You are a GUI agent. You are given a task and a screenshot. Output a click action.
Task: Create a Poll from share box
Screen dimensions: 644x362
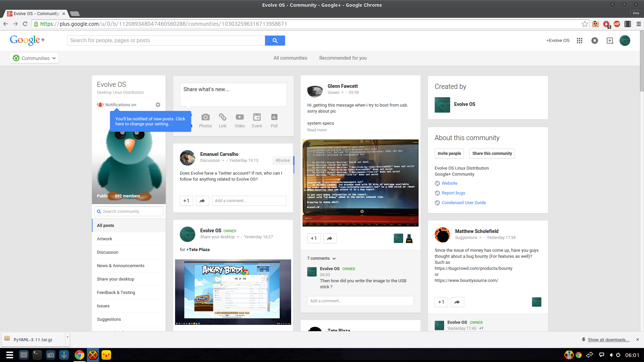point(274,121)
